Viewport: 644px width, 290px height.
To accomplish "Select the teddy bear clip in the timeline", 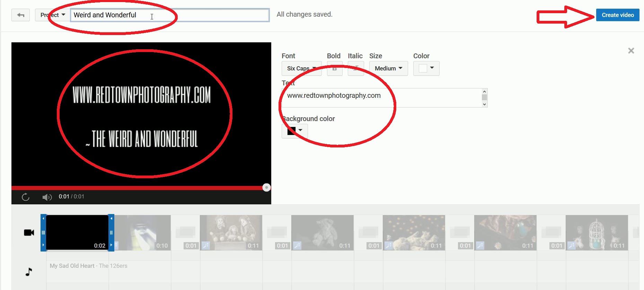I will point(323,232).
